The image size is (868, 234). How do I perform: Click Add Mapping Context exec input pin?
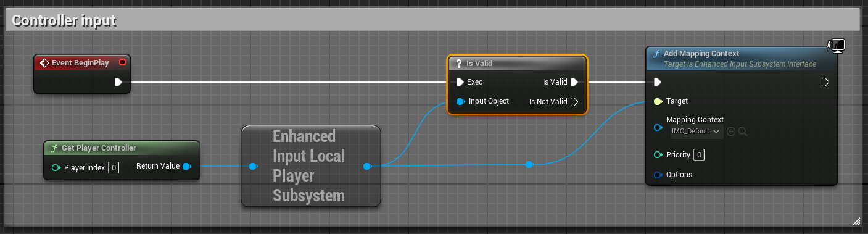pos(658,81)
